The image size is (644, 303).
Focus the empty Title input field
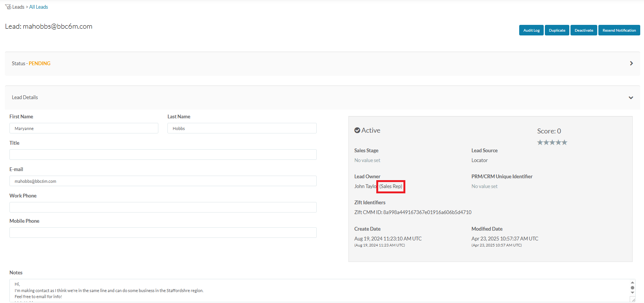pyautogui.click(x=163, y=155)
